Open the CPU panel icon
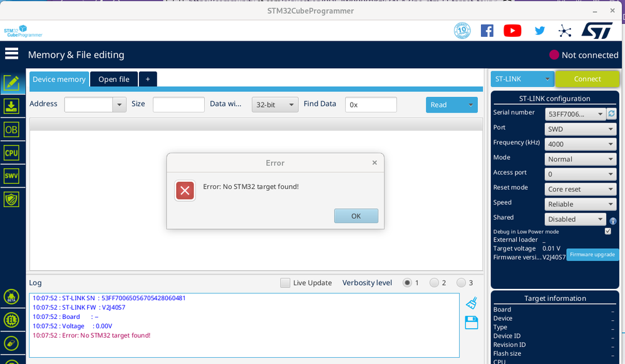 coord(11,153)
